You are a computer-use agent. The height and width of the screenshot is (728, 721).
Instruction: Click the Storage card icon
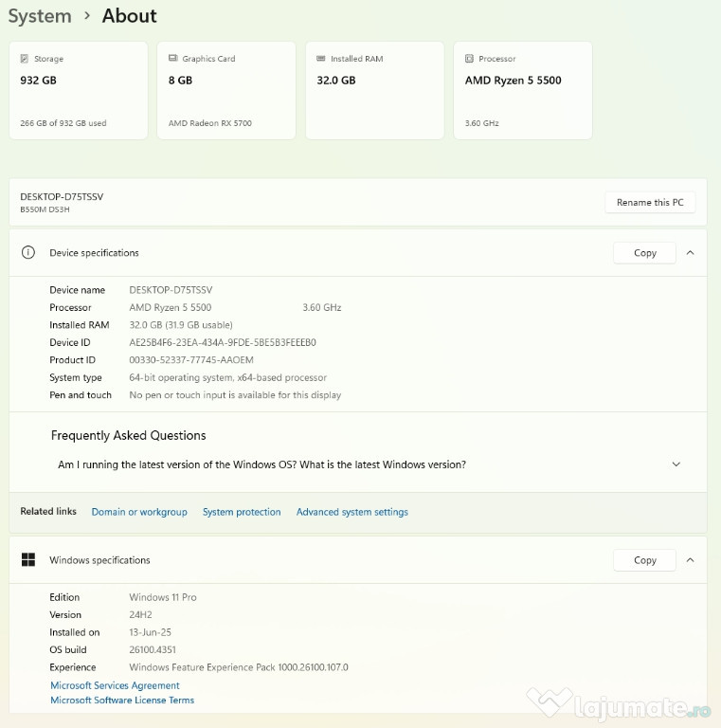(24, 59)
